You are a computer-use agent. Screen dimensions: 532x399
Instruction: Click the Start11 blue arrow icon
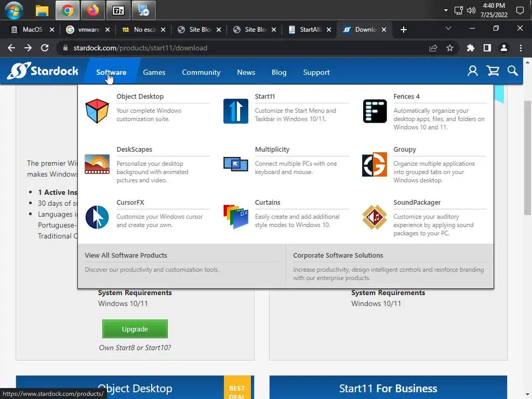tap(236, 111)
